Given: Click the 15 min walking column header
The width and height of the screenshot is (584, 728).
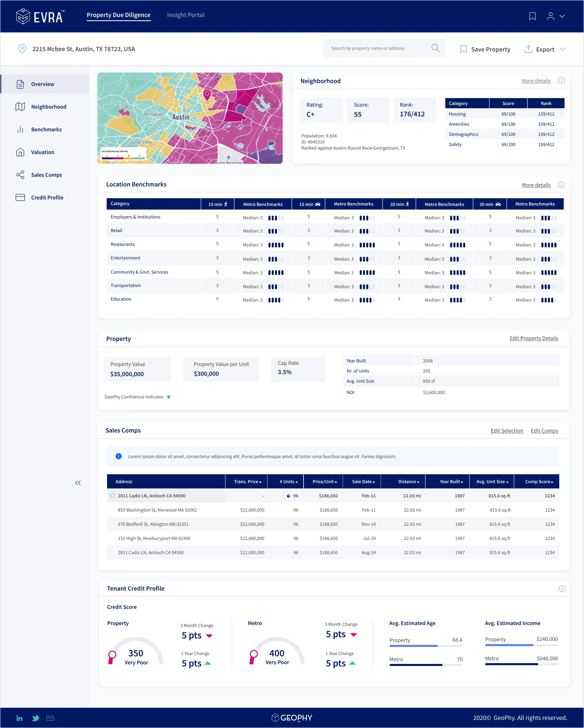Looking at the screenshot, I should click(218, 204).
